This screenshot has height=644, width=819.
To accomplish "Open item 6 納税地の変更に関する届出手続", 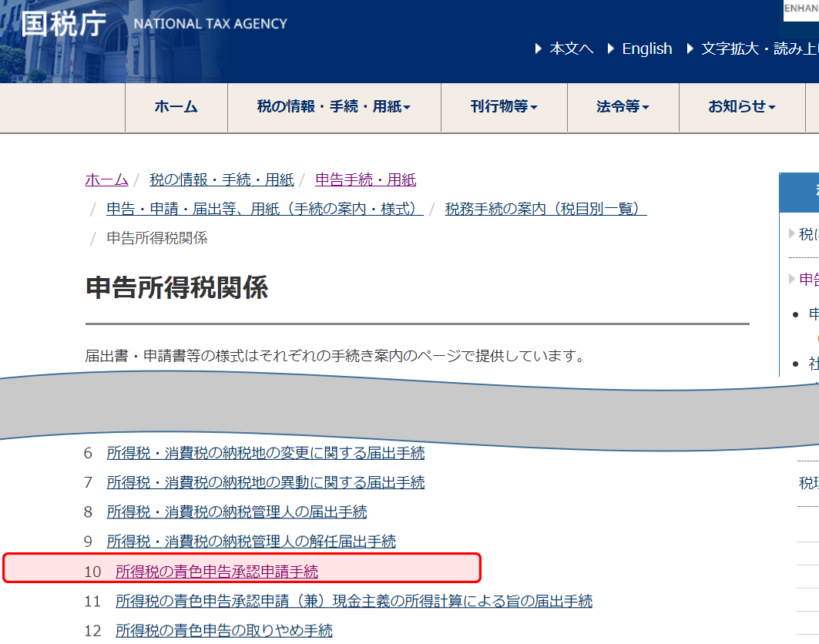I will pos(265,453).
